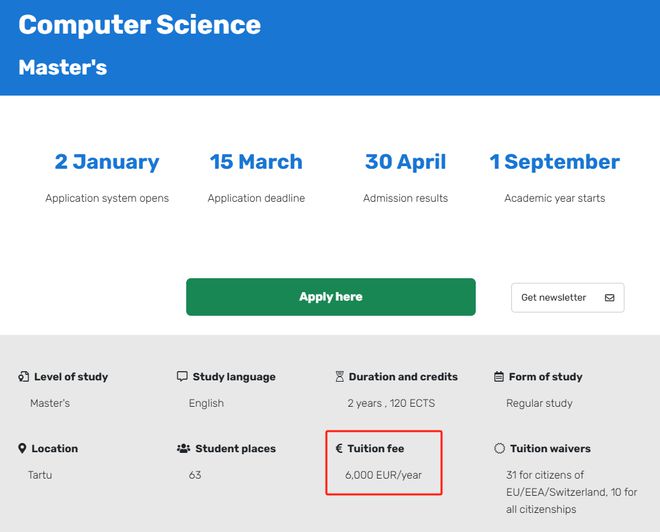Click the Study language speech bubble icon

[x=182, y=377]
